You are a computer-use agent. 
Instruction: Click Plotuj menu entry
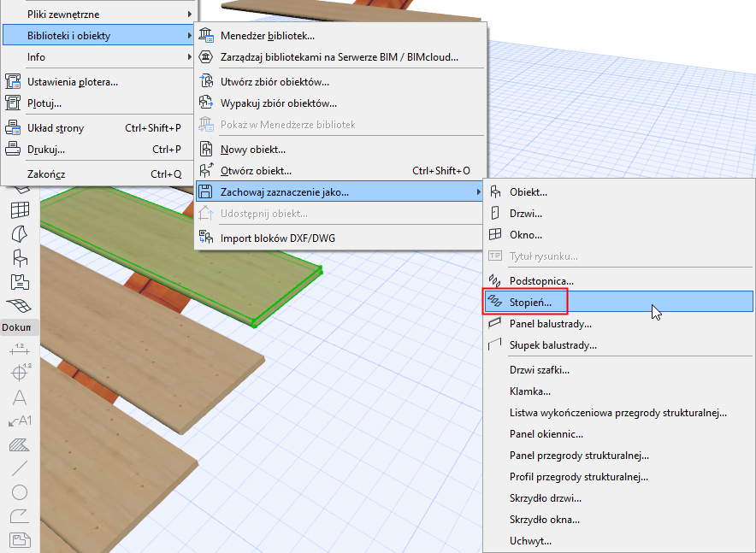(97, 103)
